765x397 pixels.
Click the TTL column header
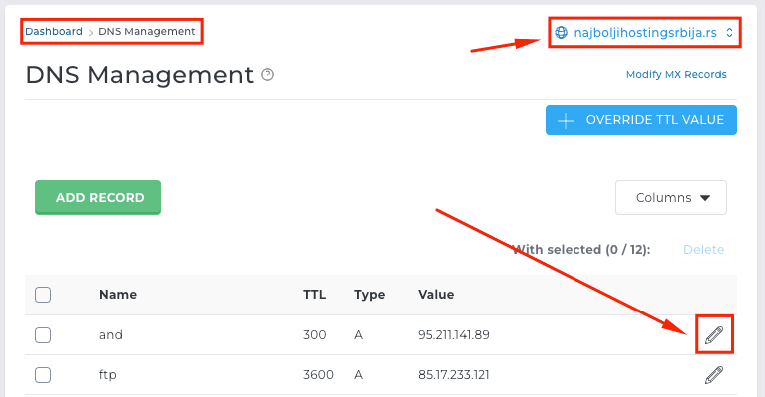click(x=314, y=295)
